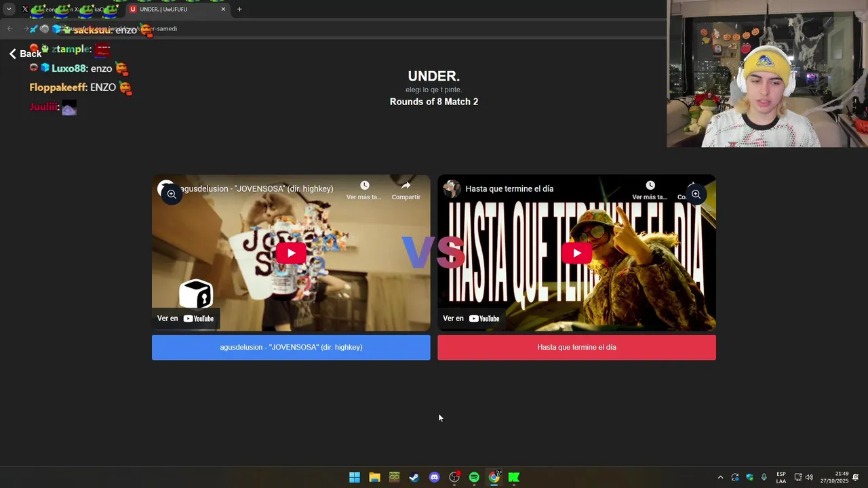Expand hidden system tray icons

[x=720, y=477]
